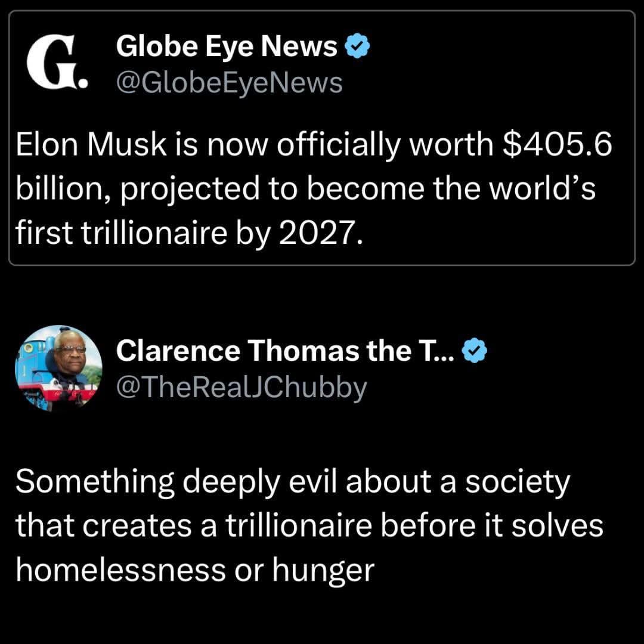Open the Globe Eye News G logo avatar
Screen dimensions: 644x644
click(57, 63)
